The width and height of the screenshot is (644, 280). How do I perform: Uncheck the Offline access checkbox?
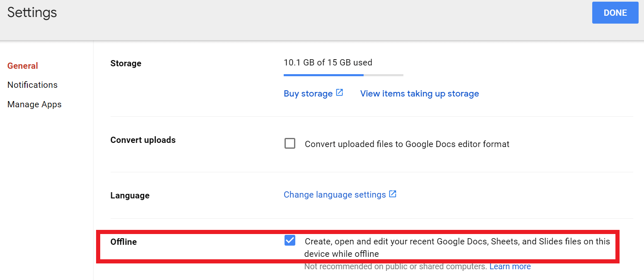(x=290, y=241)
